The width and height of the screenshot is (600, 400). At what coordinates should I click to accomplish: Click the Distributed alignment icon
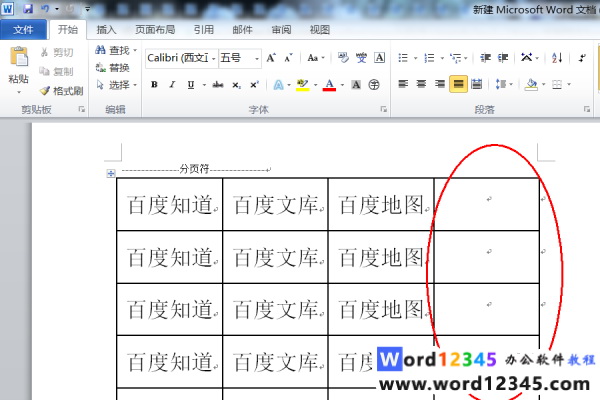476,84
